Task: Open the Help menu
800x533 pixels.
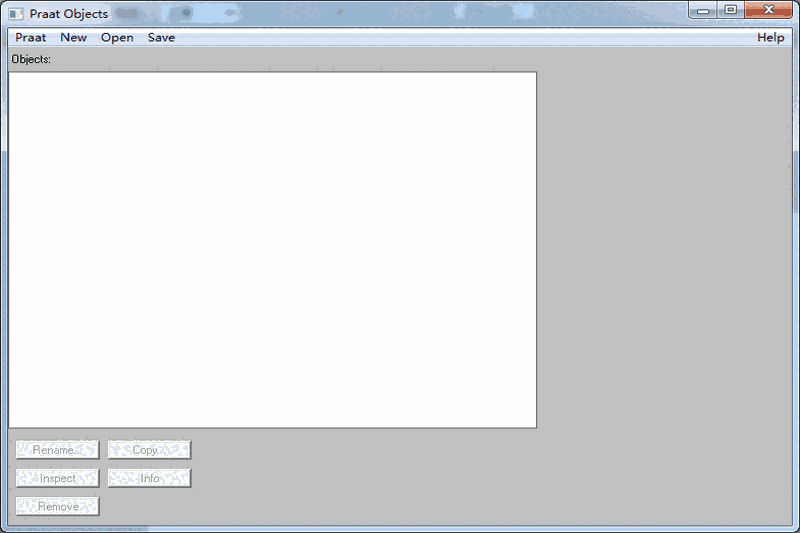Action: coord(770,37)
